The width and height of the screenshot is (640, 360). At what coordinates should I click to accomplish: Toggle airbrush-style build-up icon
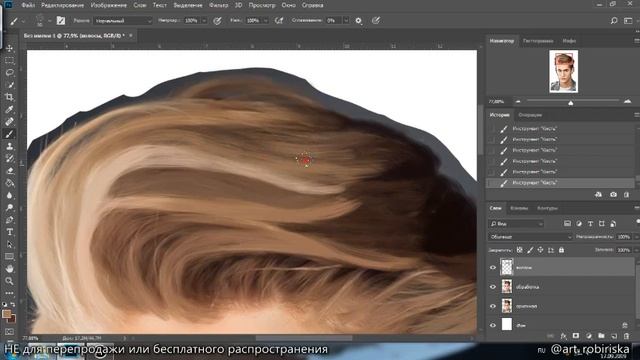(x=279, y=20)
